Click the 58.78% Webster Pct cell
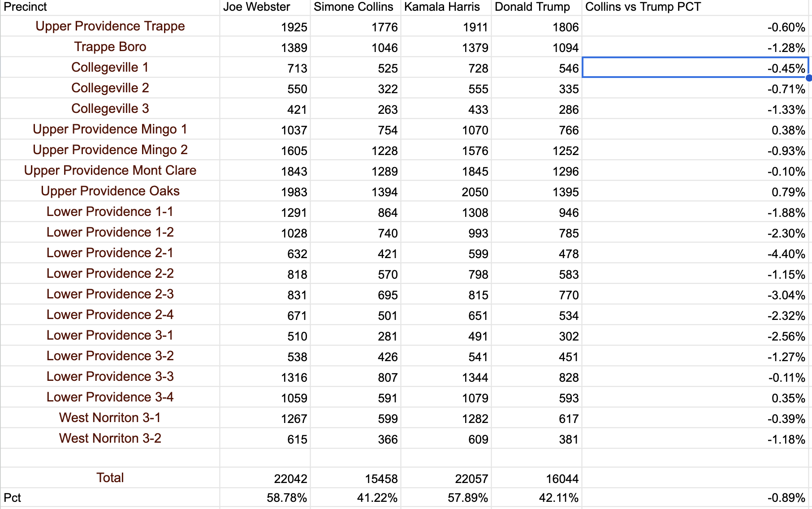 click(x=265, y=498)
